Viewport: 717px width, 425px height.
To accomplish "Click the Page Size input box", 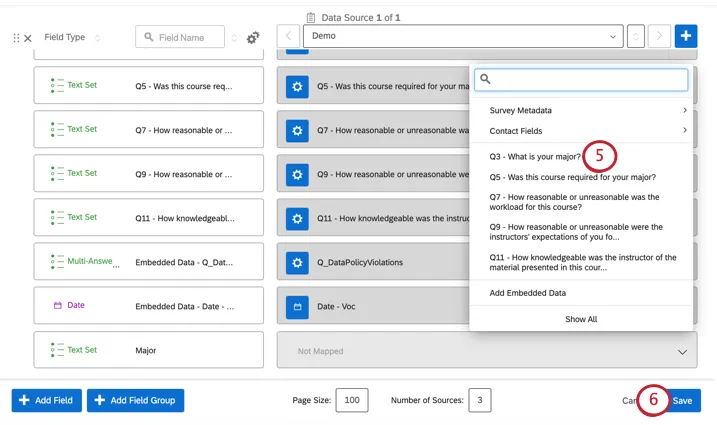I will [x=352, y=400].
